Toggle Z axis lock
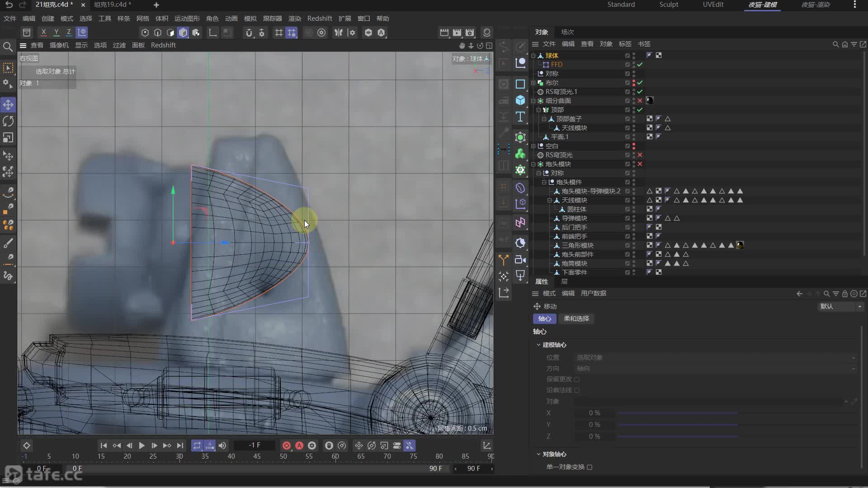Image resolution: width=868 pixels, height=488 pixels. [69, 33]
